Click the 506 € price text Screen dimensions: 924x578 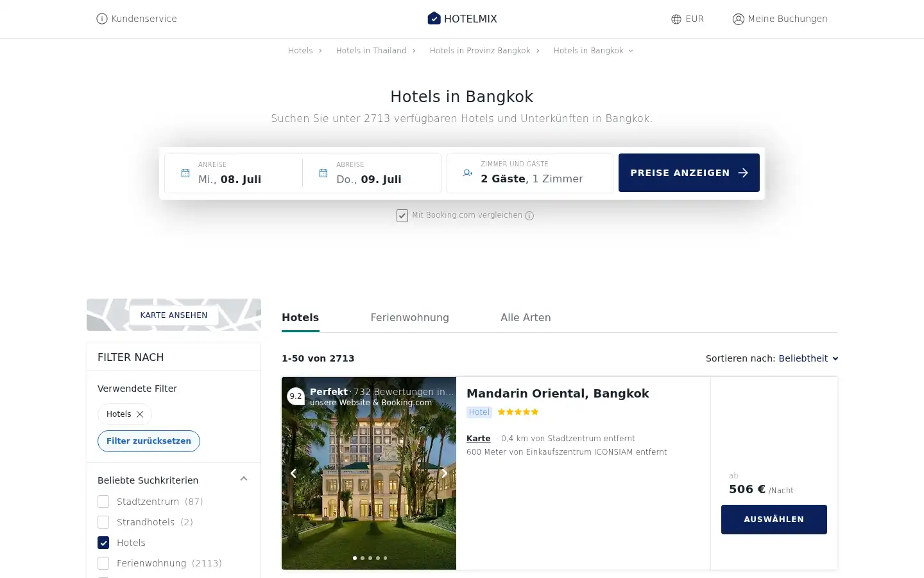(x=747, y=489)
